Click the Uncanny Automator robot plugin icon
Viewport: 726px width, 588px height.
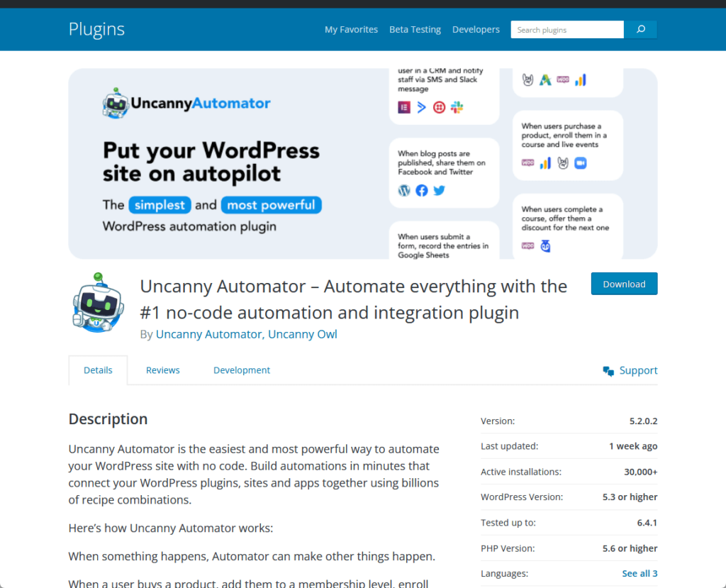click(98, 303)
